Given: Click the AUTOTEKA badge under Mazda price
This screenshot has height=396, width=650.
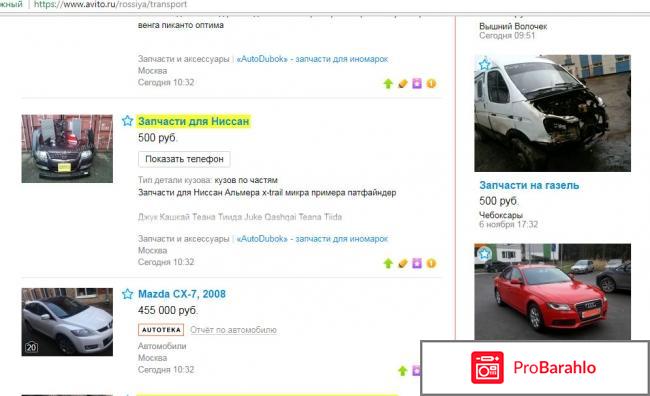Looking at the screenshot, I should (161, 330).
